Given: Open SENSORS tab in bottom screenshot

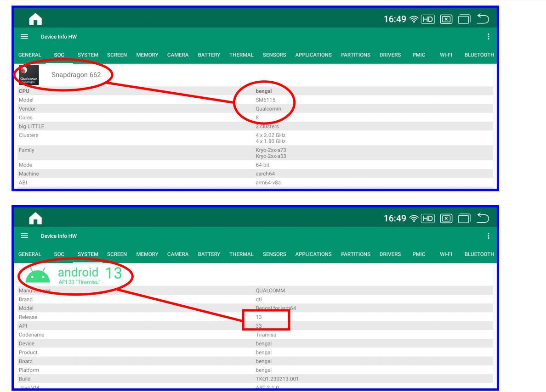Looking at the screenshot, I should pyautogui.click(x=274, y=254).
